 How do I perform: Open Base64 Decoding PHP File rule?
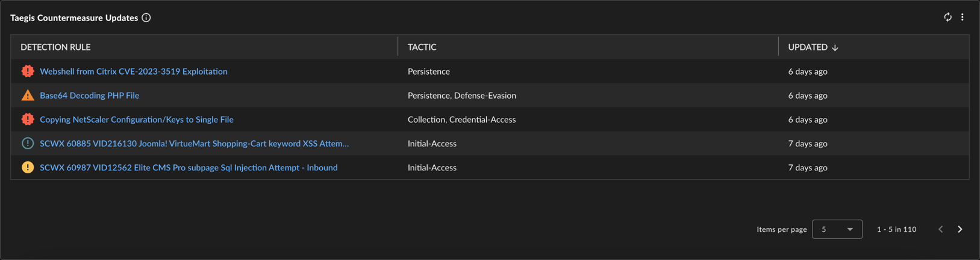point(89,95)
